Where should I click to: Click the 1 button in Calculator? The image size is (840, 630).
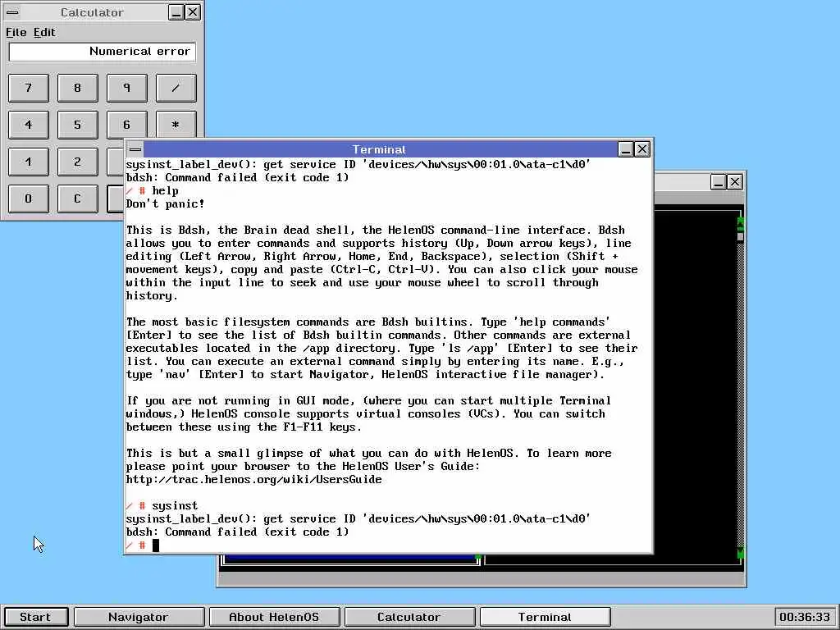[29, 162]
